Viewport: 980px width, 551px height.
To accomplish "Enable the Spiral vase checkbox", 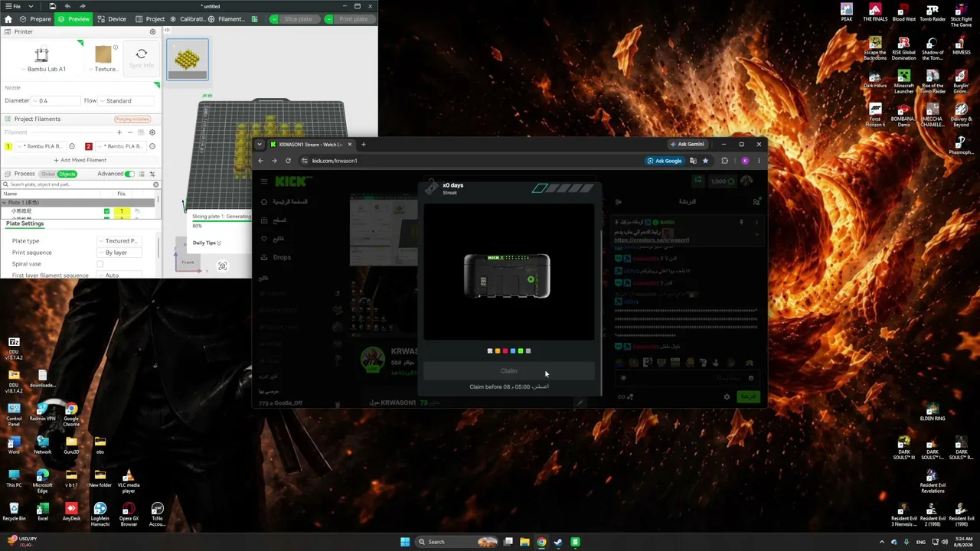I will [x=100, y=264].
